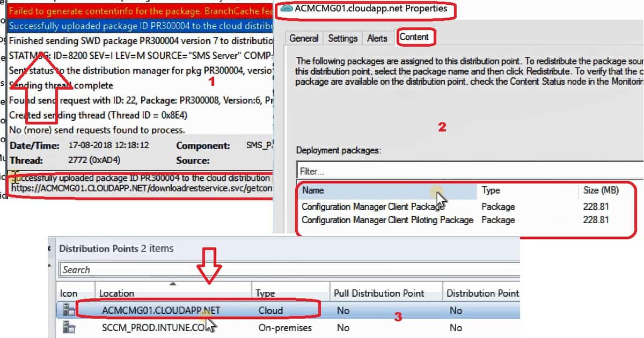Screen dimensions: 644x338
Task: Sort packages by Name column header
Action: coord(387,190)
